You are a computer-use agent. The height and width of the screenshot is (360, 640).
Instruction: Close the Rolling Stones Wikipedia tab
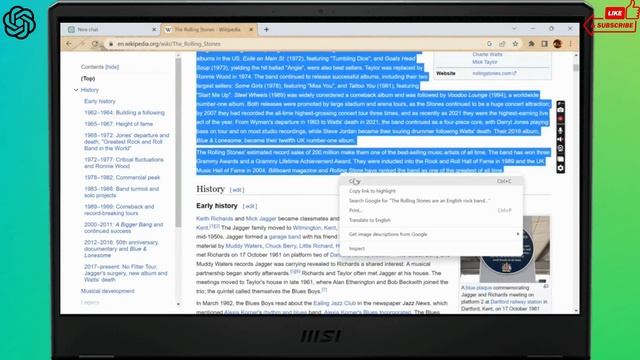[x=251, y=29]
